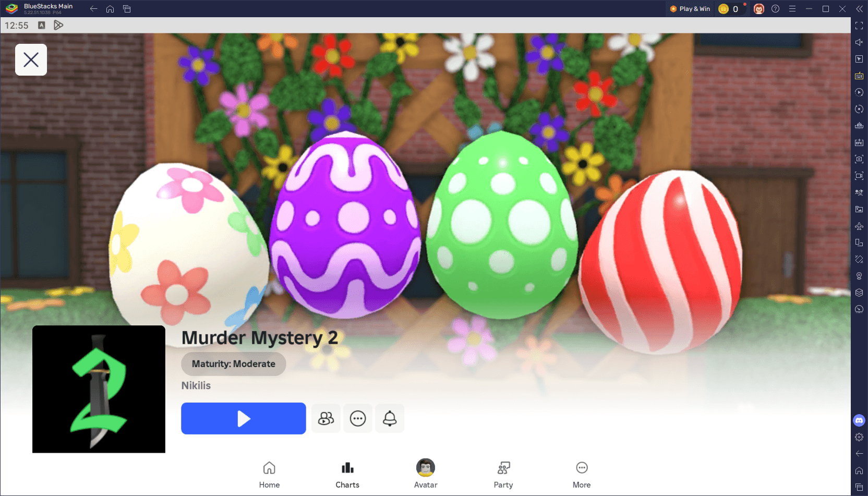Open Discord from the sidebar
Viewport: 868px width, 496px height.
pos(859,420)
